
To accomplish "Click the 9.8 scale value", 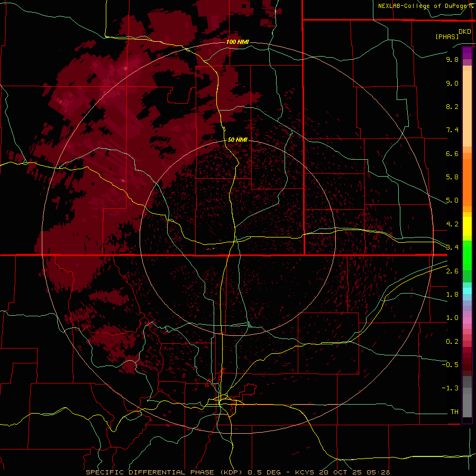I will 452,59.
